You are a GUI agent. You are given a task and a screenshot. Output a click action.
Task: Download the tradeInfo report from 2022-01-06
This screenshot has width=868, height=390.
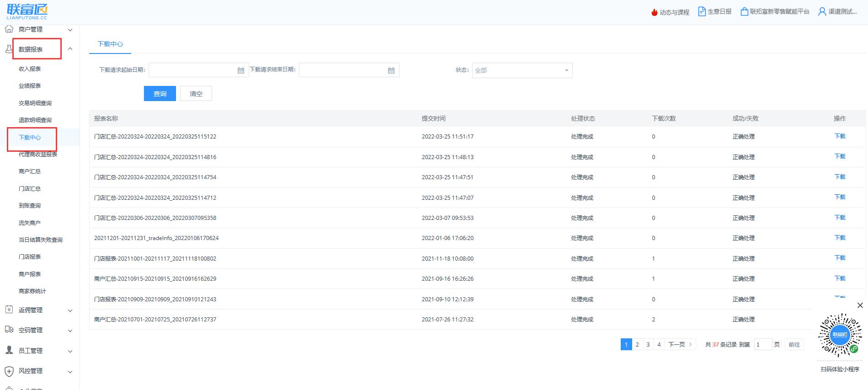click(x=840, y=237)
